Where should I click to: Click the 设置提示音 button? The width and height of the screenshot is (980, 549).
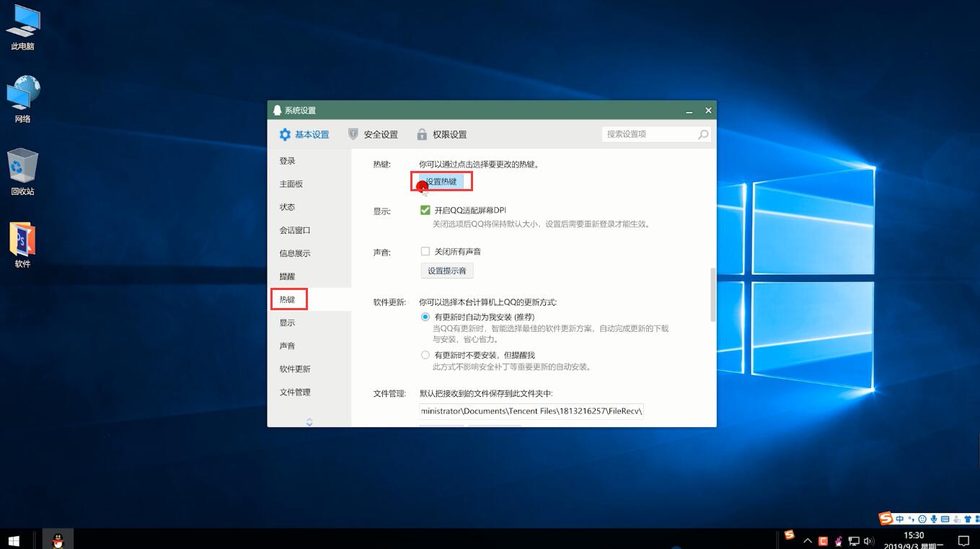pyautogui.click(x=447, y=271)
